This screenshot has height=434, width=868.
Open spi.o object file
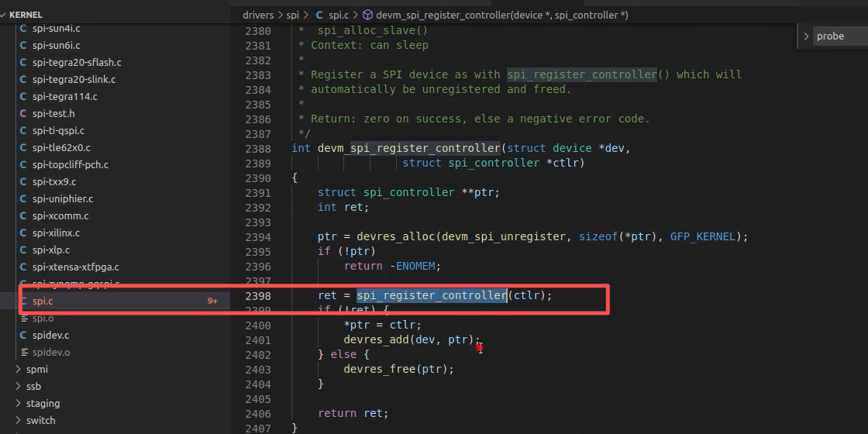pyautogui.click(x=43, y=319)
